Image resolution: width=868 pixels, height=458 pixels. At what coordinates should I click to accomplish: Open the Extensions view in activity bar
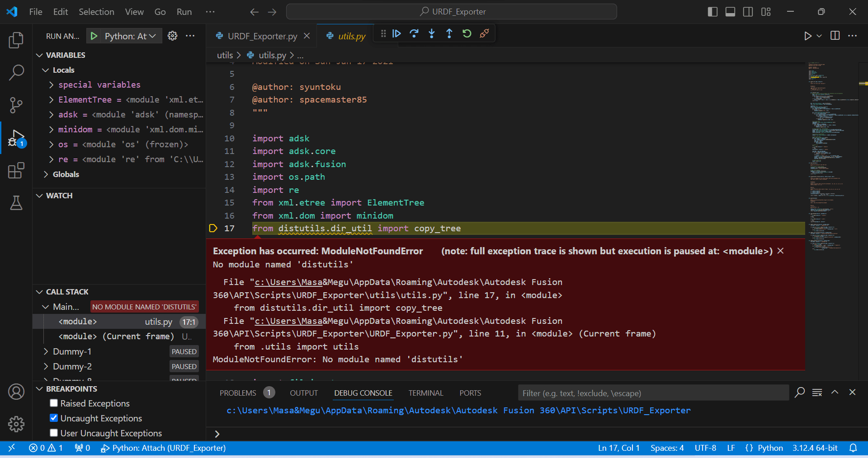[16, 171]
